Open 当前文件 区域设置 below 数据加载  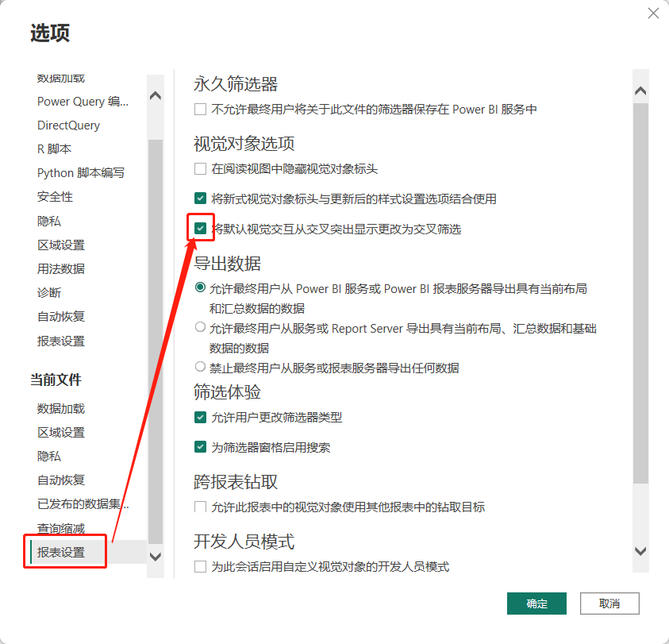(x=61, y=433)
